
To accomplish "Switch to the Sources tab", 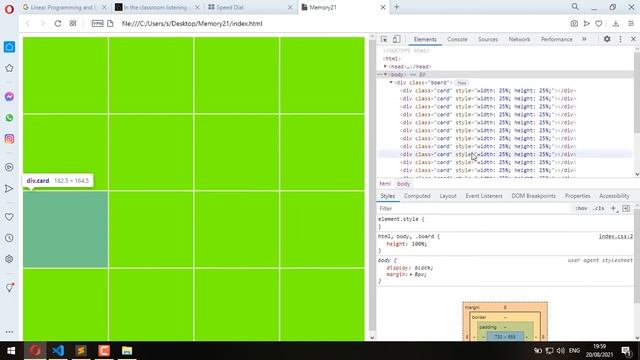I will tap(488, 39).
